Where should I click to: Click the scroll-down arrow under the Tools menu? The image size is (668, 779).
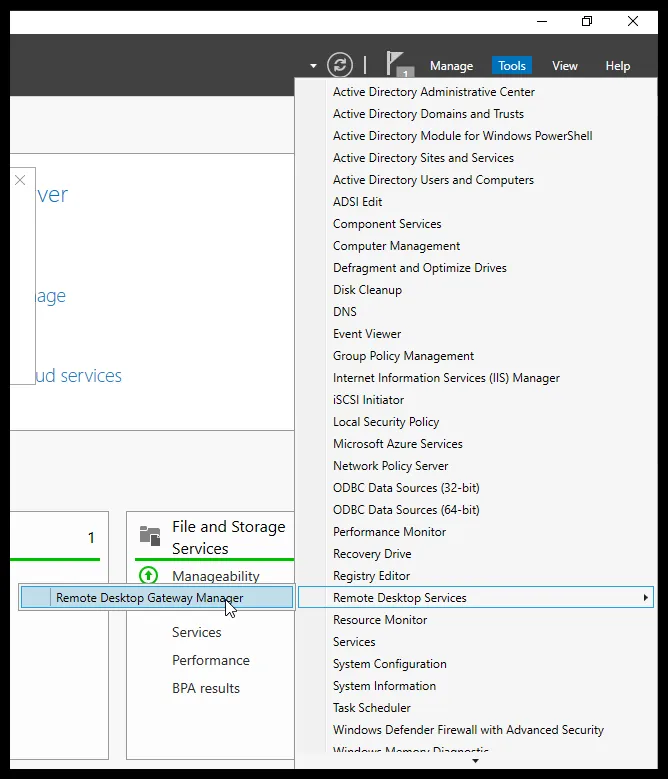click(475, 761)
